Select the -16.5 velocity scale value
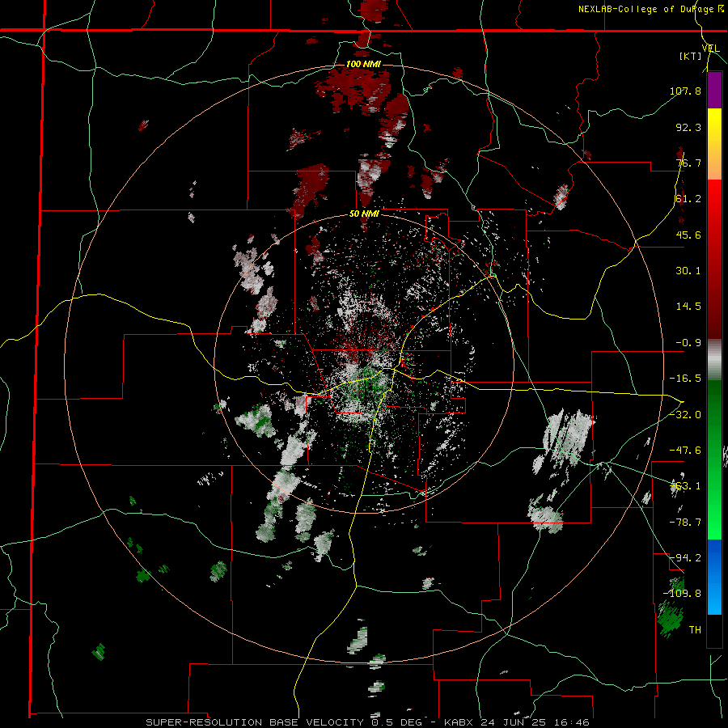728x728 pixels. [685, 379]
